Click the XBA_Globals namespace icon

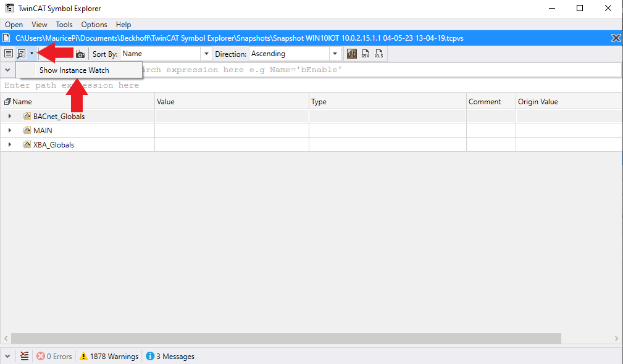[27, 144]
